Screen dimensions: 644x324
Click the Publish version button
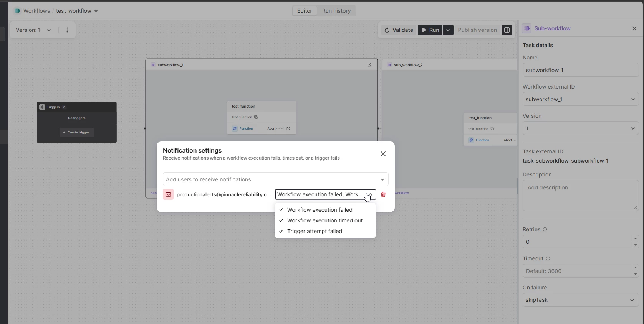pyautogui.click(x=477, y=30)
